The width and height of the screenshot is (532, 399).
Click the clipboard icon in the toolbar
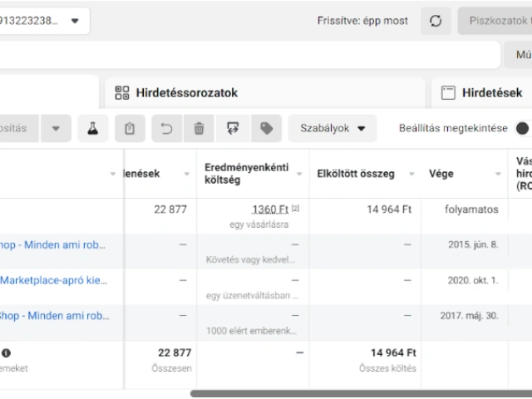[130, 129]
